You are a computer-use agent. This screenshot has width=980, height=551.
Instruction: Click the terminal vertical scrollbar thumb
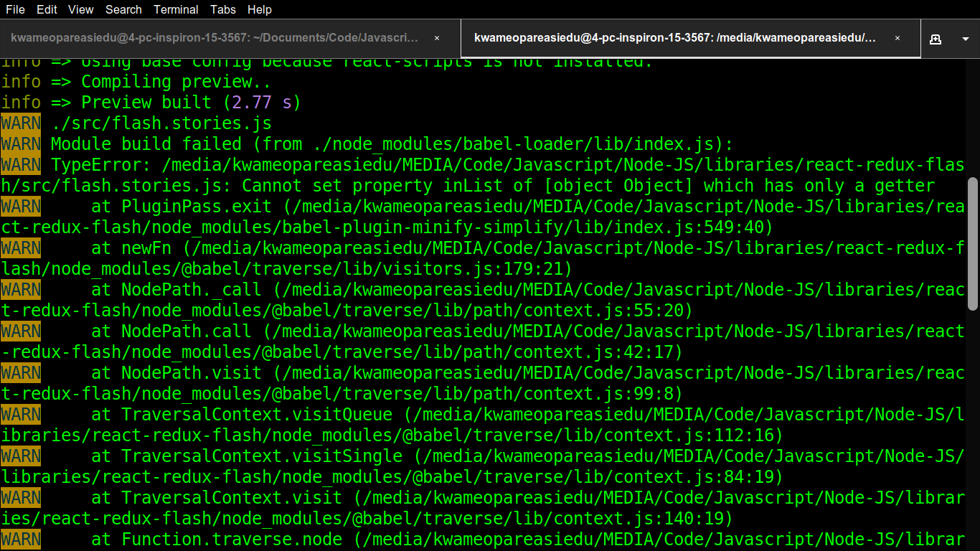pyautogui.click(x=973, y=244)
